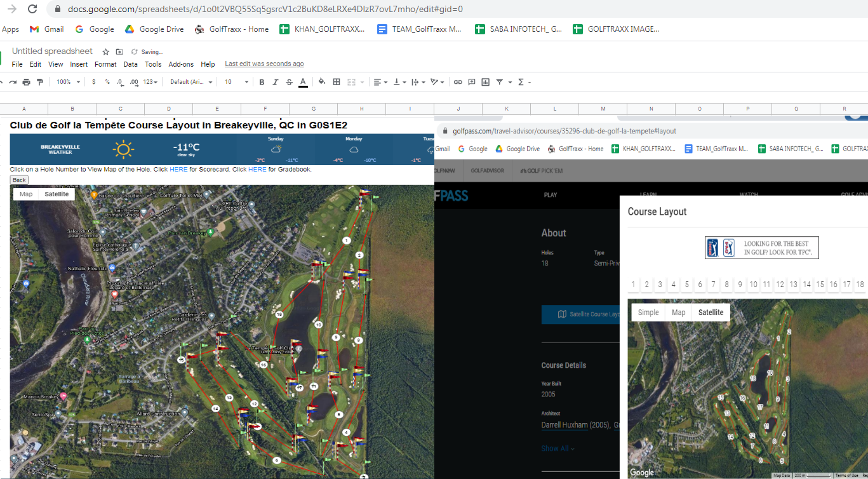This screenshot has height=479, width=868.
Task: Click the Satellite Course Layout button on GolfPass
Action: (580, 314)
